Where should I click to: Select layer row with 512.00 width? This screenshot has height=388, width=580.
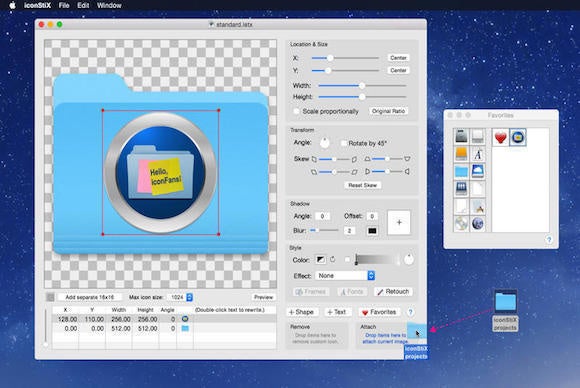[164, 328]
